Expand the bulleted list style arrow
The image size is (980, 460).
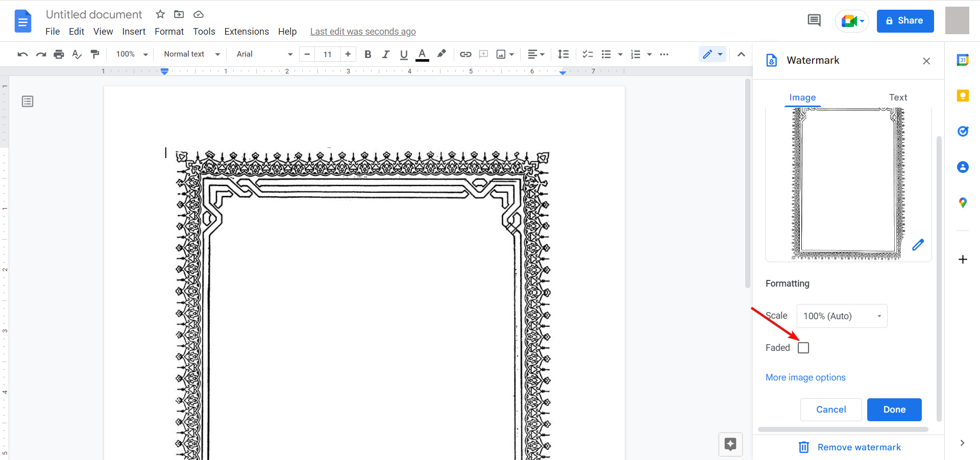pos(620,54)
